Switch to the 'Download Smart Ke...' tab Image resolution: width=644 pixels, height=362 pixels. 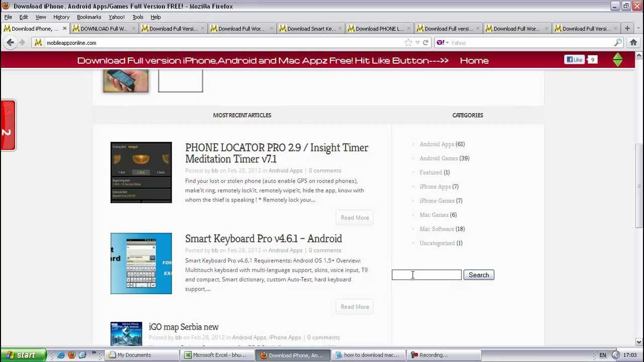click(x=310, y=29)
